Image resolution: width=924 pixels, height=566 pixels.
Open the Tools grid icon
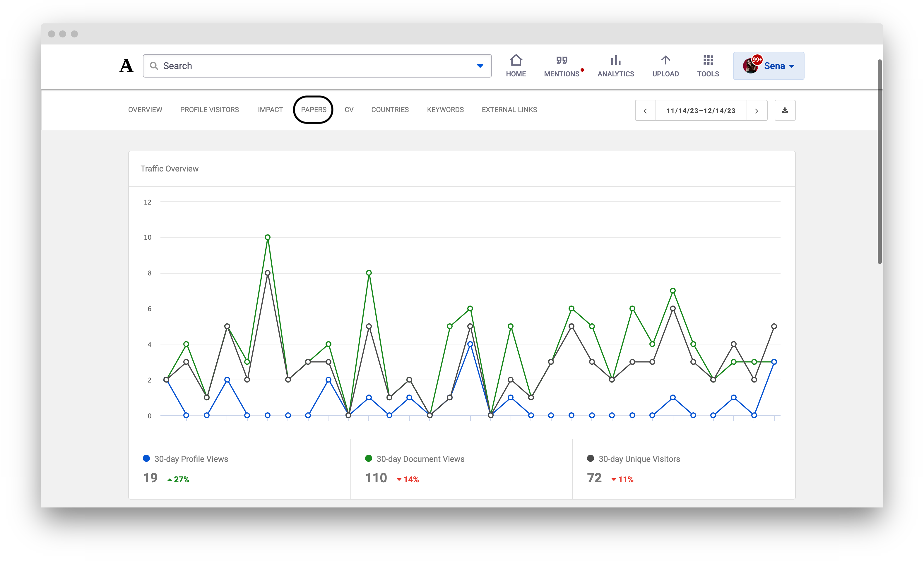click(708, 60)
